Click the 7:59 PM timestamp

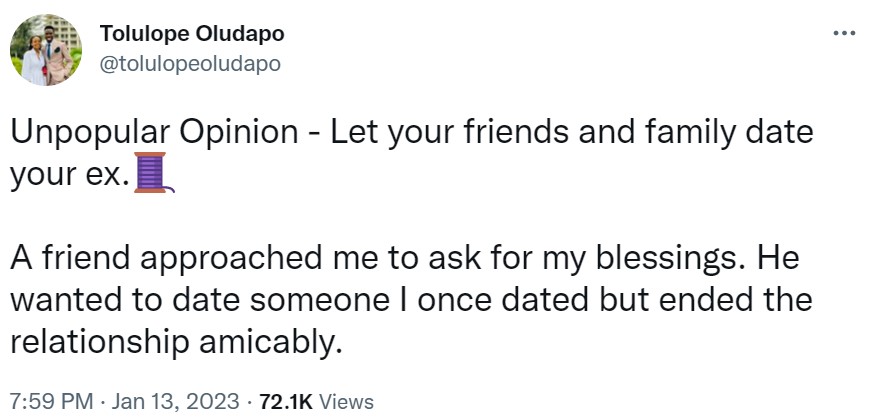49,402
